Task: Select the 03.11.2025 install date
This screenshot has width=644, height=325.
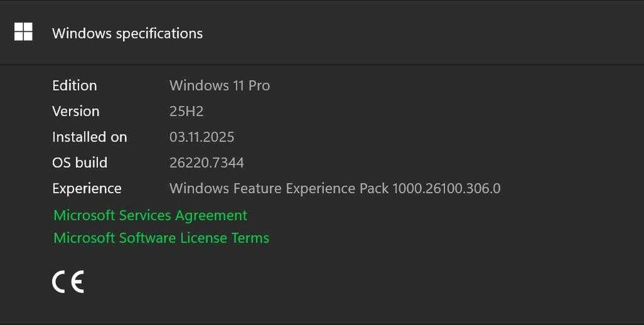Action: [x=202, y=137]
